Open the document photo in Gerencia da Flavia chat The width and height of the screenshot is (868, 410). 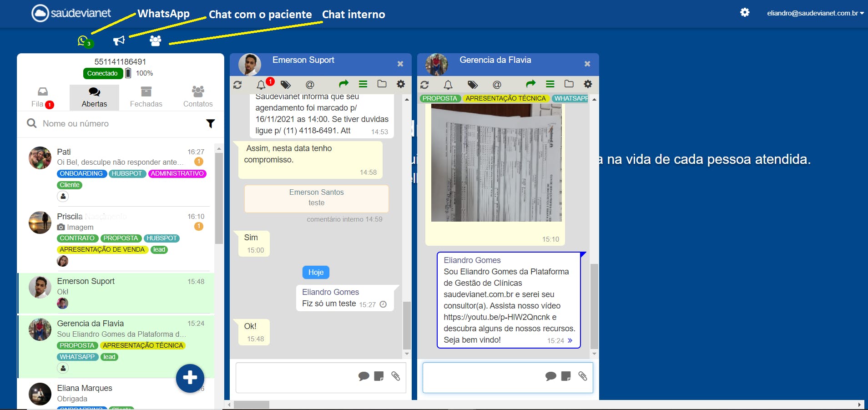(x=496, y=163)
